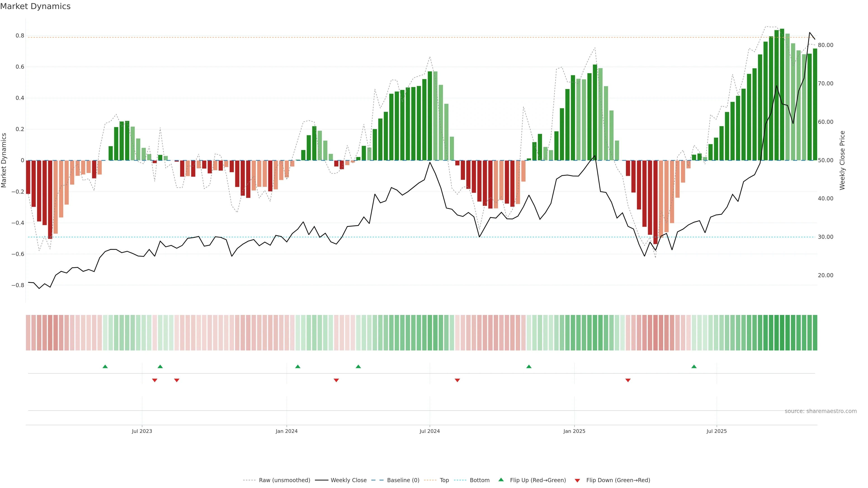Screen dimensions: 868x488
Task: Click the Jul 2024 x-axis label
Action: (x=430, y=432)
